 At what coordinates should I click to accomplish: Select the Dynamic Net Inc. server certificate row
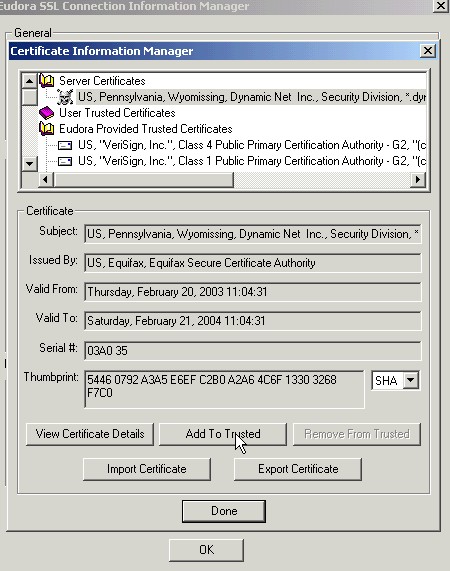(252, 97)
